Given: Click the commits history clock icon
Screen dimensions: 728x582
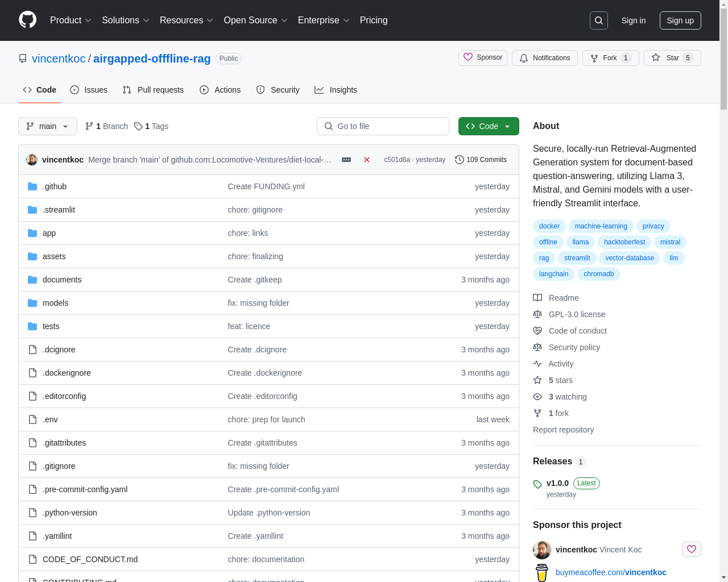Looking at the screenshot, I should pos(460,160).
